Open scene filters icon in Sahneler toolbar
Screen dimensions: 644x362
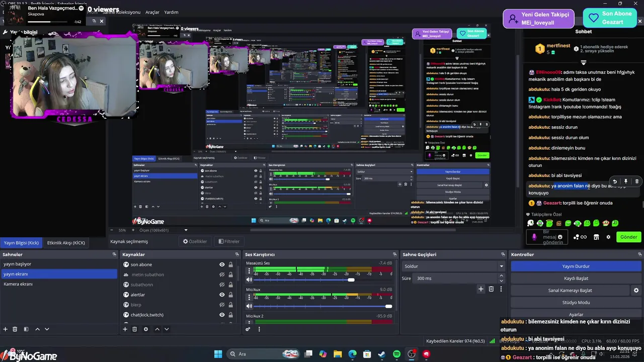[x=26, y=329]
